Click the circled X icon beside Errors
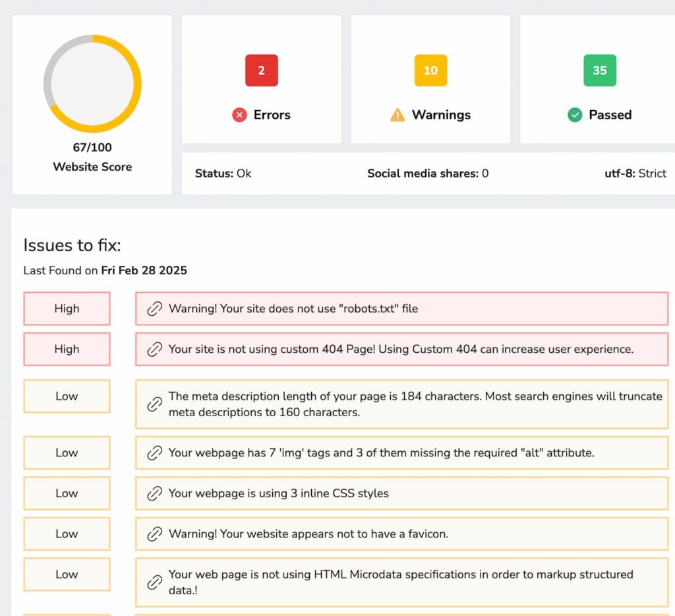 (x=239, y=115)
